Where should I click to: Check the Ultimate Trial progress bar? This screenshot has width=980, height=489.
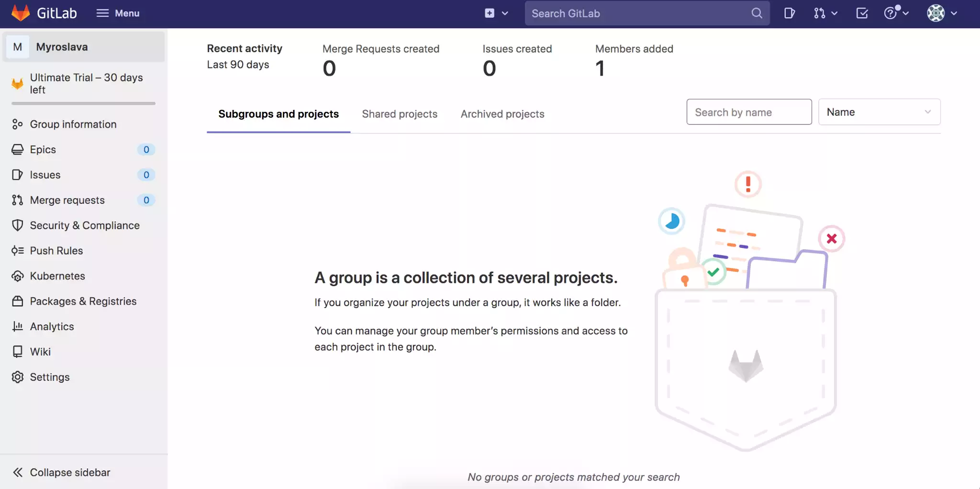[82, 103]
